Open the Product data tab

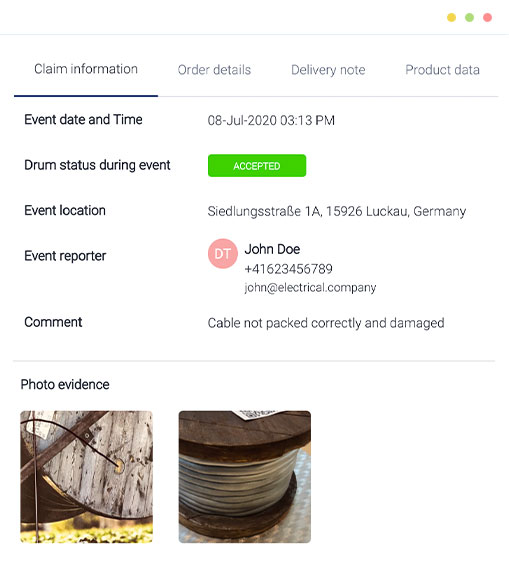[x=442, y=70]
